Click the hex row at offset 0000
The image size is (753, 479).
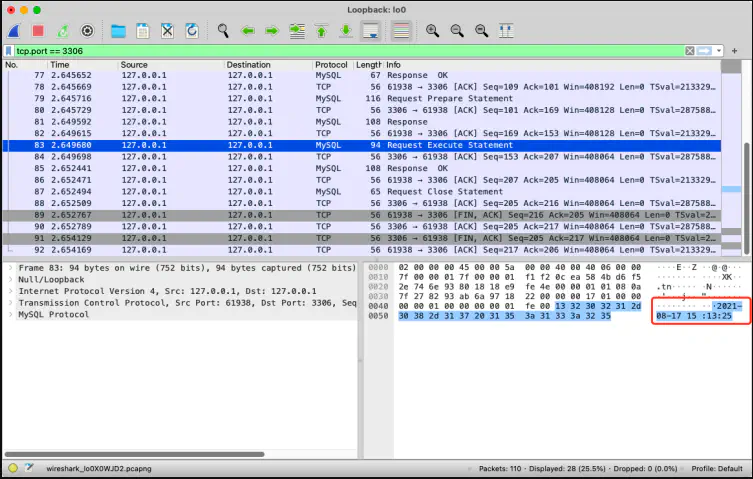pos(520,267)
